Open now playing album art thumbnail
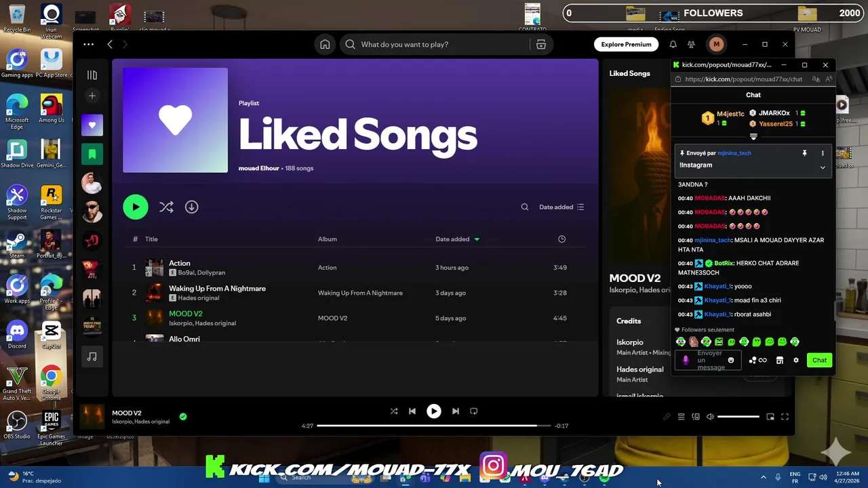Viewport: 868px width, 488px height. coord(92,417)
